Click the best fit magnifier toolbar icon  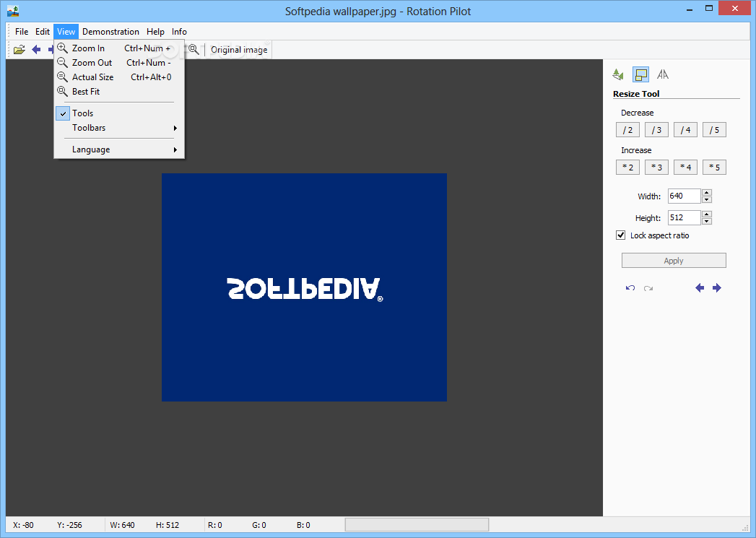click(194, 50)
